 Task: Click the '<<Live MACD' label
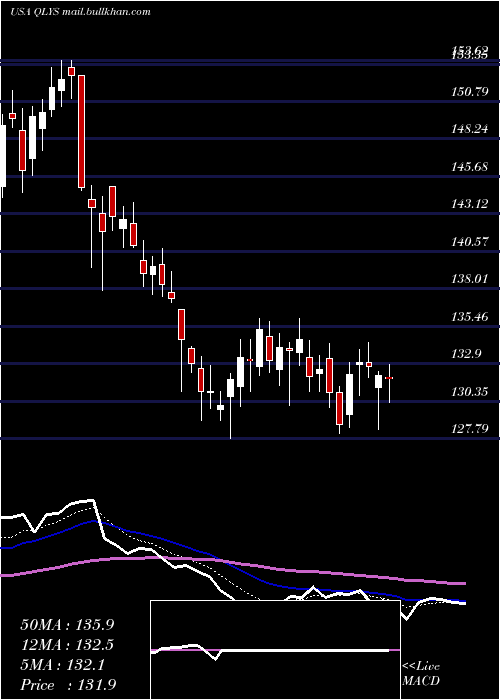point(421,674)
